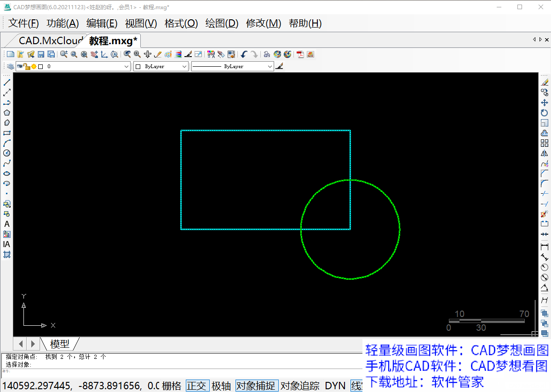This screenshot has width=551, height=392.
Task: Click the Pan hand icon
Action: [x=94, y=54]
